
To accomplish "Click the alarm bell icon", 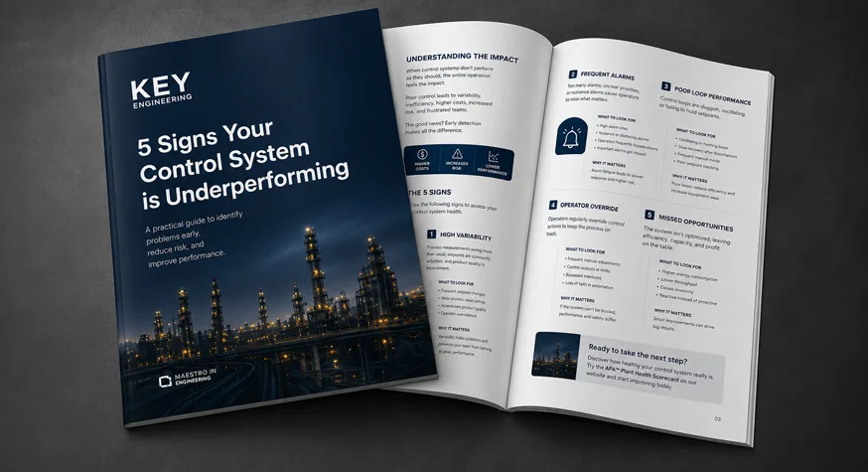I will pyautogui.click(x=571, y=136).
